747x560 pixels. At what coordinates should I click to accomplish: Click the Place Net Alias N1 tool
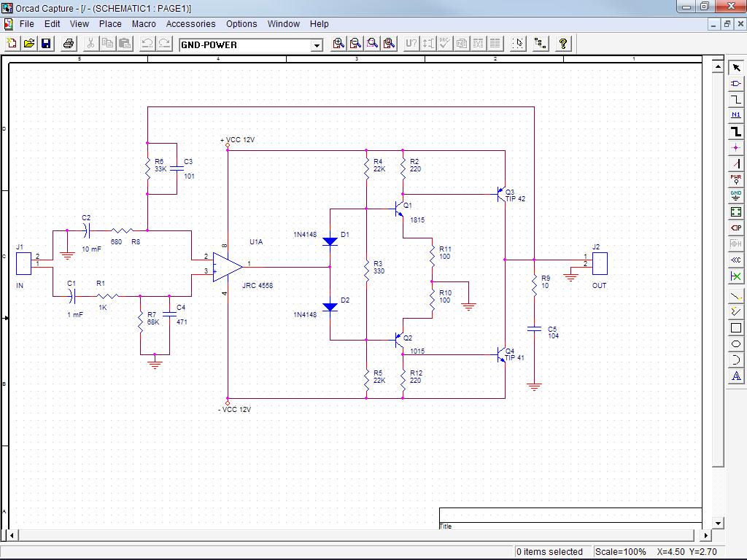(x=736, y=115)
